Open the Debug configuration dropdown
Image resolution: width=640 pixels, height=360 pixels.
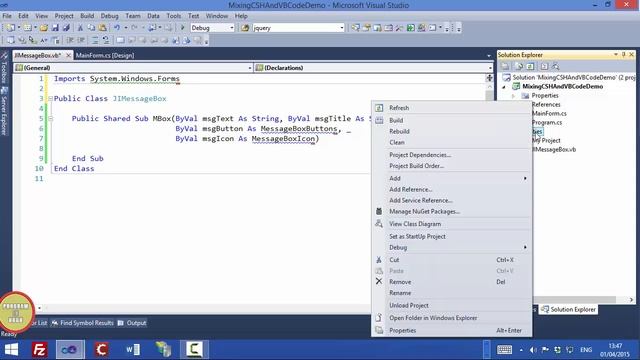tap(232, 28)
